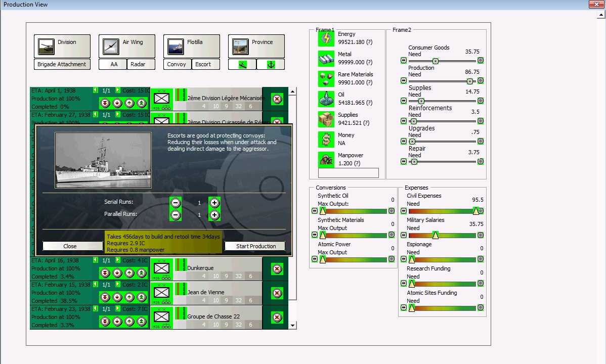
Task: Click plus on the Production slider
Action: pyautogui.click(x=480, y=81)
